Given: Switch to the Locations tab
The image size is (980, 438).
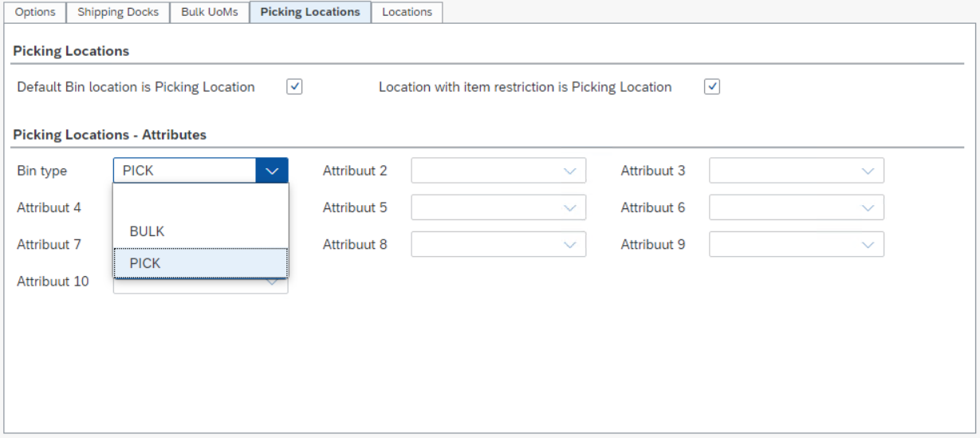Looking at the screenshot, I should pyautogui.click(x=407, y=12).
